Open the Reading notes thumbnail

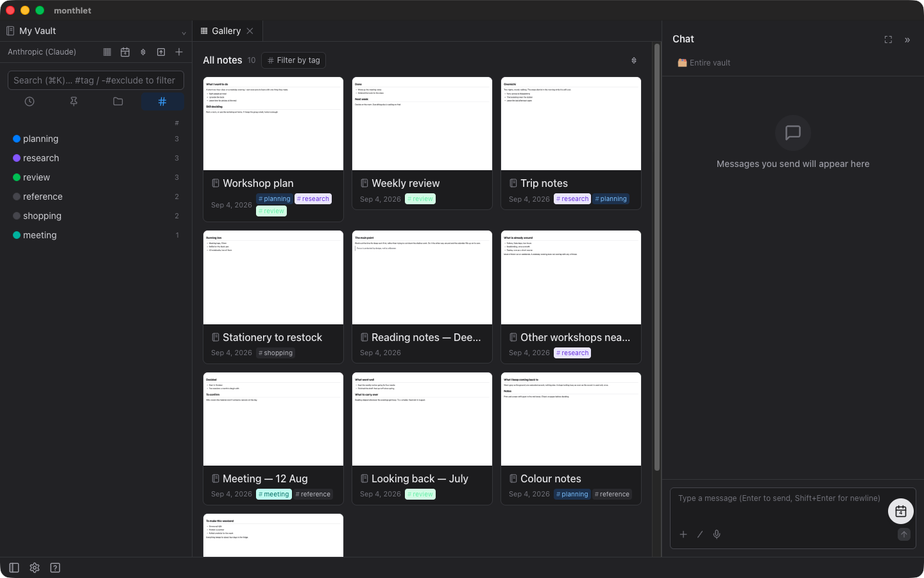[422, 277]
